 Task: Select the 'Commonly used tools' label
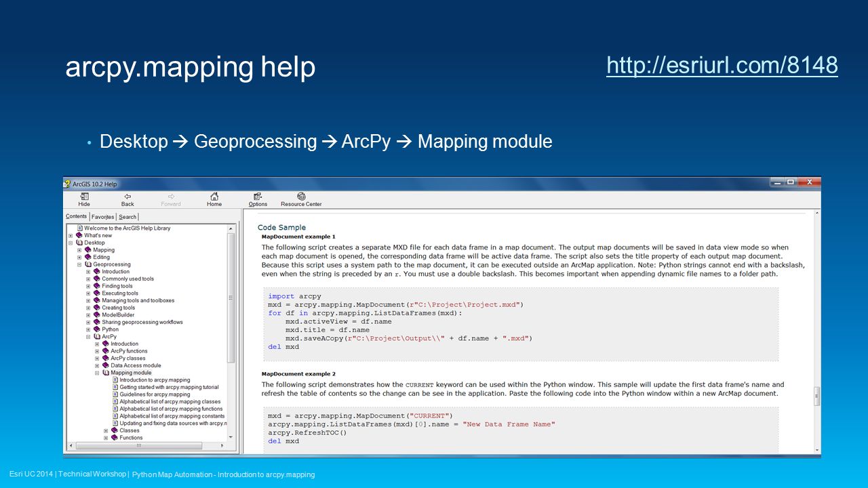pyautogui.click(x=127, y=279)
